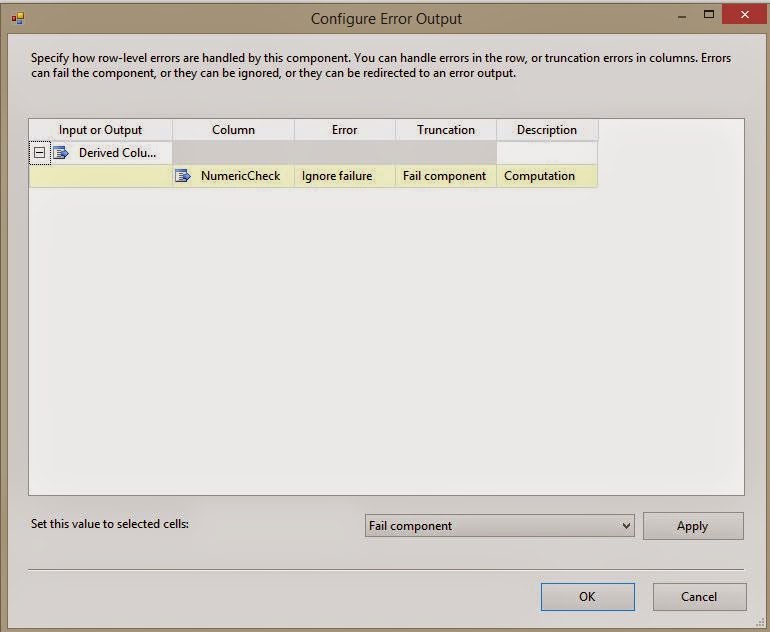This screenshot has width=770, height=632.
Task: Click the Derived Column row icon
Action: click(x=61, y=153)
